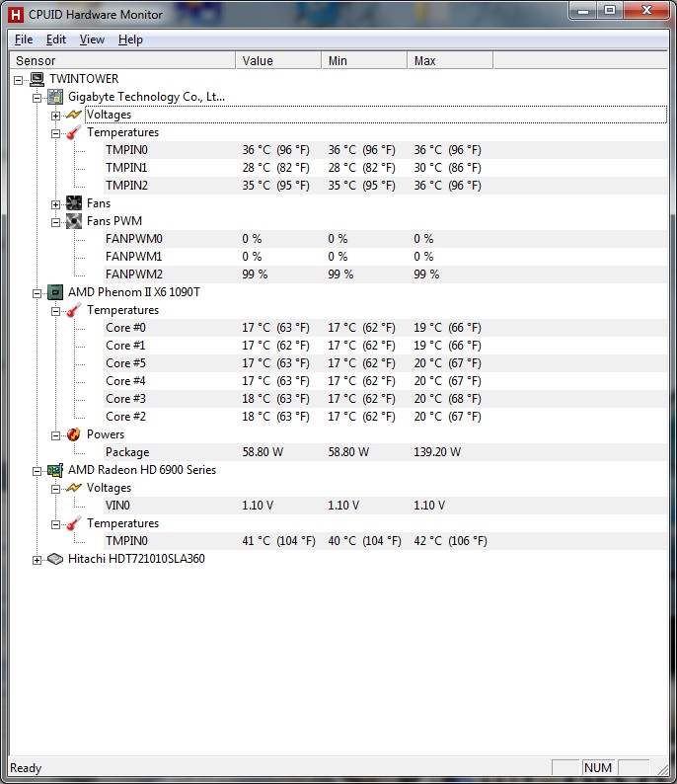Collapse the Radeon Temperatures node
677x784 pixels.
point(55,524)
